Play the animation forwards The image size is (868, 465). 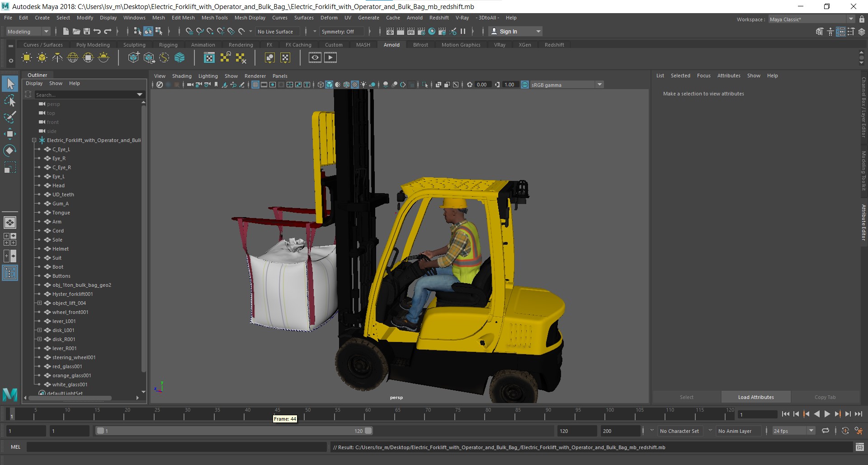[x=827, y=414]
